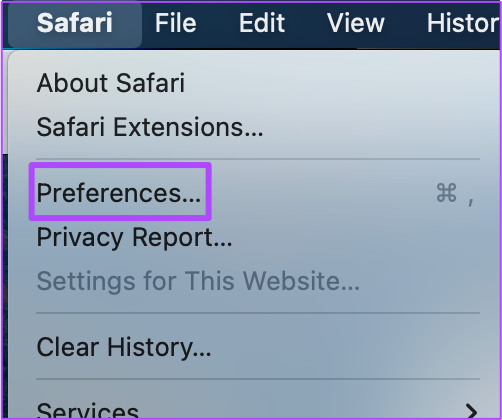Open the History menu
The width and height of the screenshot is (502, 420).
(463, 23)
